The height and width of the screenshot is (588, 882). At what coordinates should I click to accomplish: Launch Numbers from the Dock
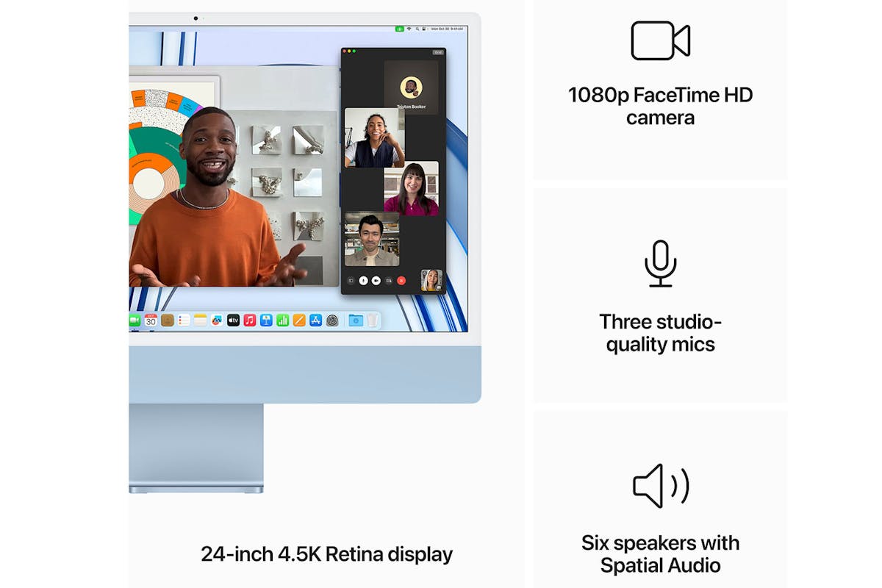282,320
